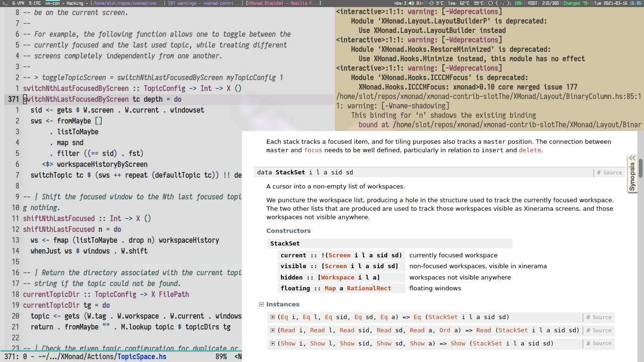Viewport: 644px width, 362px height.
Task: Open the Synopsis side tab
Action: [632, 175]
